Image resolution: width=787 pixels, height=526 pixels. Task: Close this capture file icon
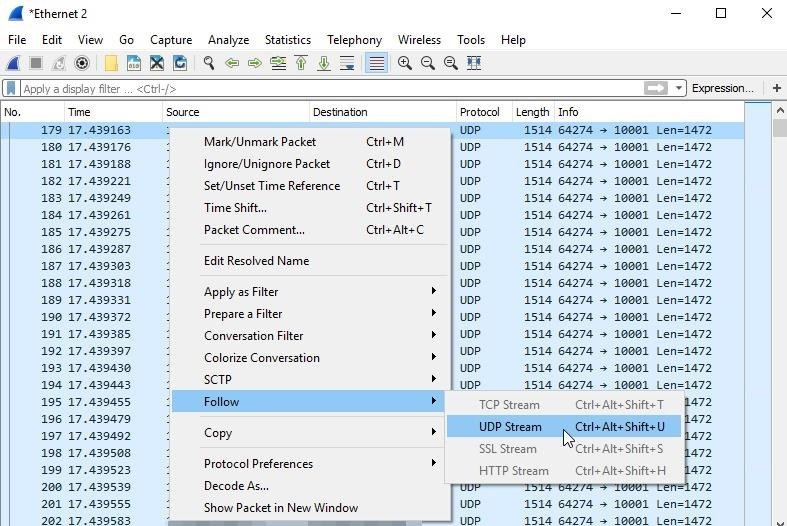click(157, 63)
